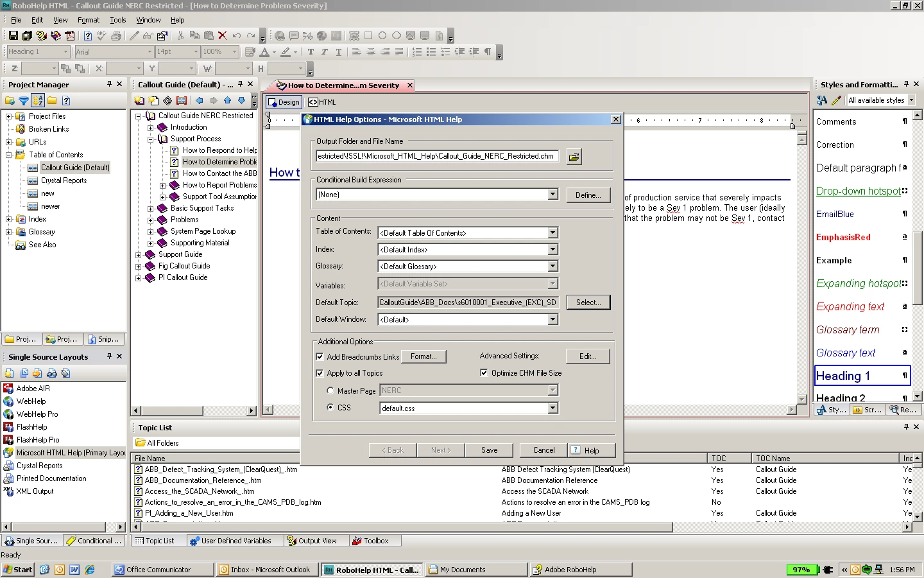Click the Spell Check ABC icon

pyautogui.click(x=101, y=35)
